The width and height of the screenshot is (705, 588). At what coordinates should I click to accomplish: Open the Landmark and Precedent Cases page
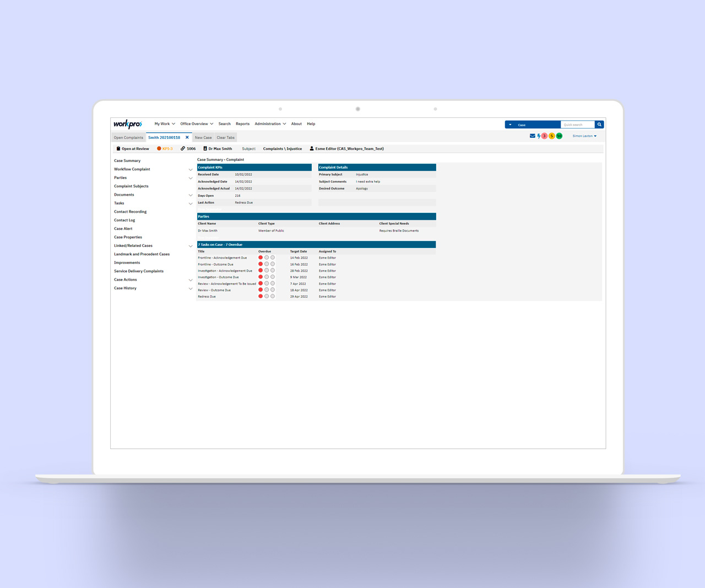click(x=142, y=254)
